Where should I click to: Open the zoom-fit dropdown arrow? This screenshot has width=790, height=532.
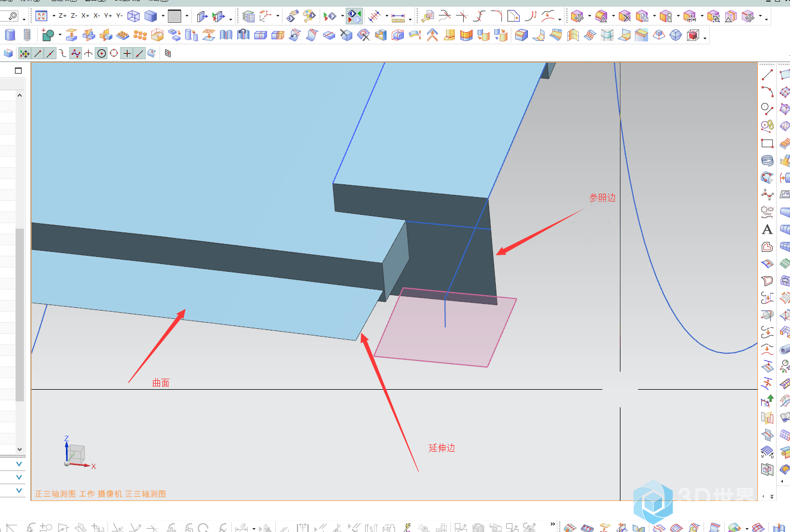click(x=54, y=16)
